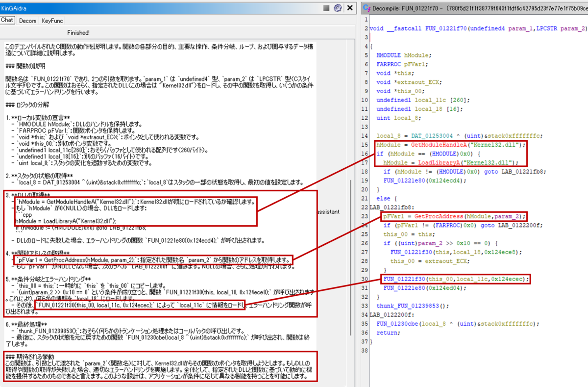
Task: Click the LAB_01221fb8: label on line 22
Action: (392, 207)
